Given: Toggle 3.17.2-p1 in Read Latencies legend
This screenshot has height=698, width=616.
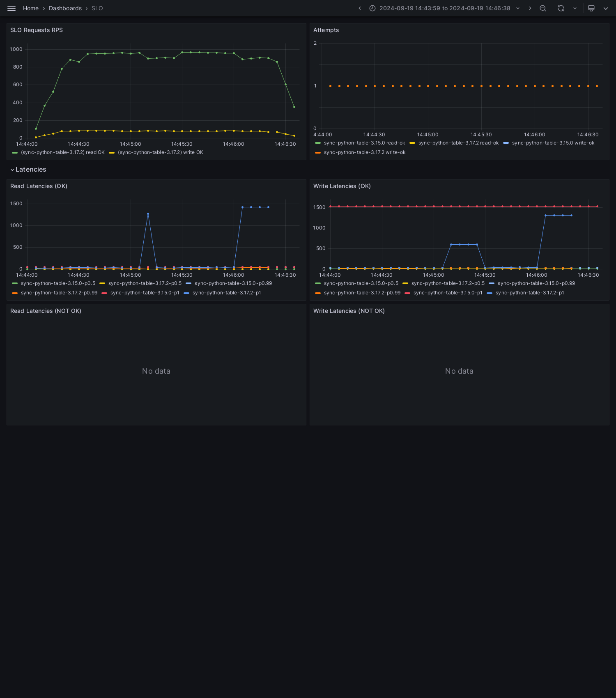Looking at the screenshot, I should pyautogui.click(x=227, y=293).
